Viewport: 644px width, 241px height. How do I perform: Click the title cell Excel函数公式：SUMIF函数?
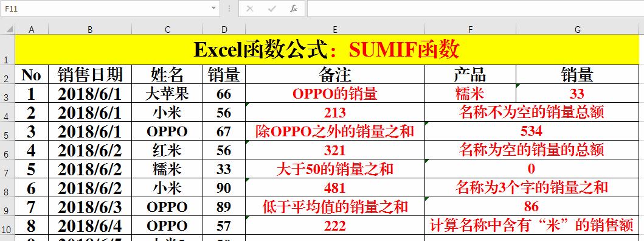click(x=327, y=50)
